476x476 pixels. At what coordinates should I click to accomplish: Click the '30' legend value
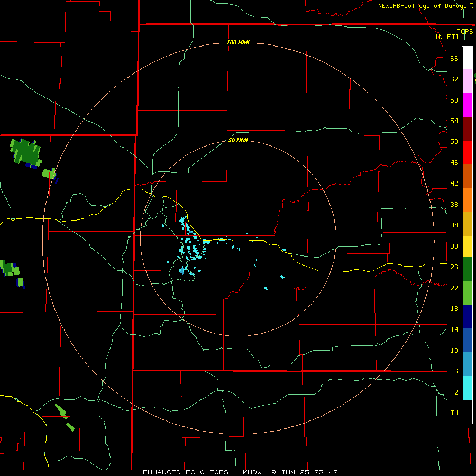click(x=454, y=246)
